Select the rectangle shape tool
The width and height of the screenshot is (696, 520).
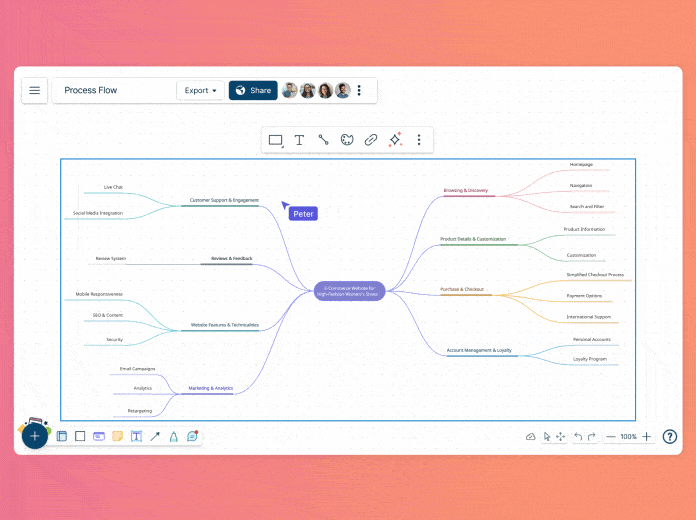tap(276, 141)
